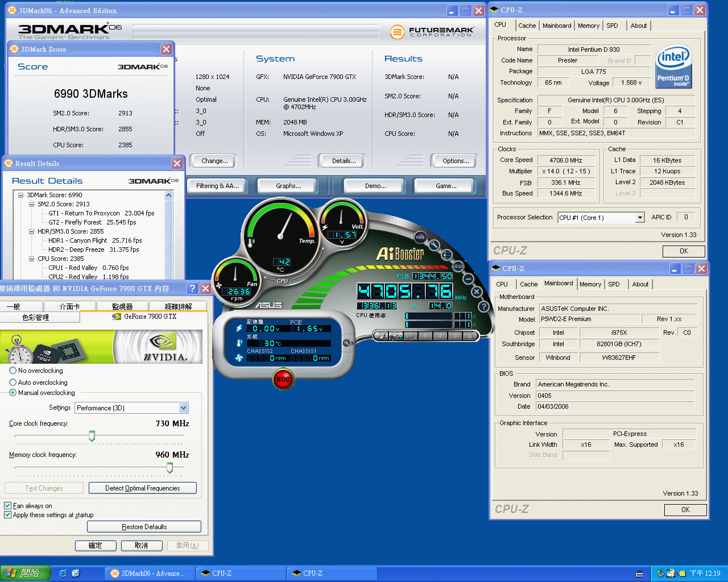The width and height of the screenshot is (728, 582).
Task: Click the Restore Defaults button
Action: (x=144, y=527)
